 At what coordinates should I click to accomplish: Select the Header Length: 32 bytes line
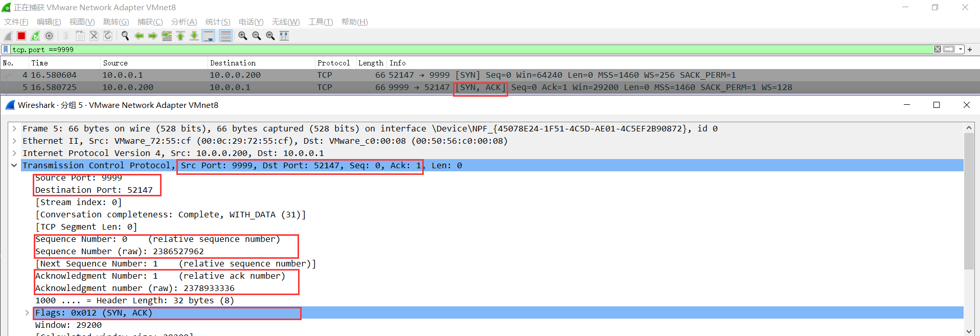(135, 301)
